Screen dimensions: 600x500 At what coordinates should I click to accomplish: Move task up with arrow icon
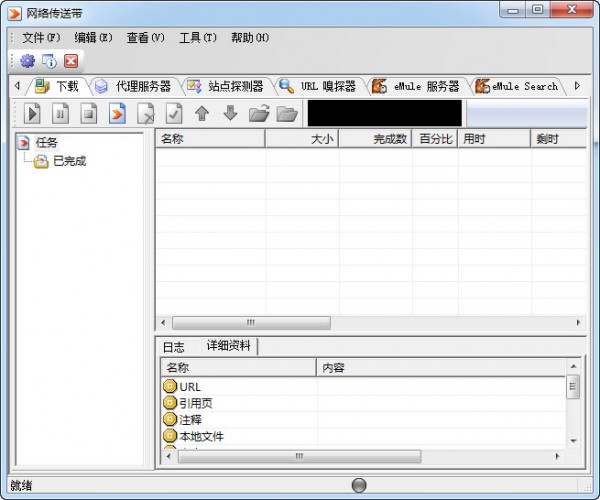tap(202, 113)
